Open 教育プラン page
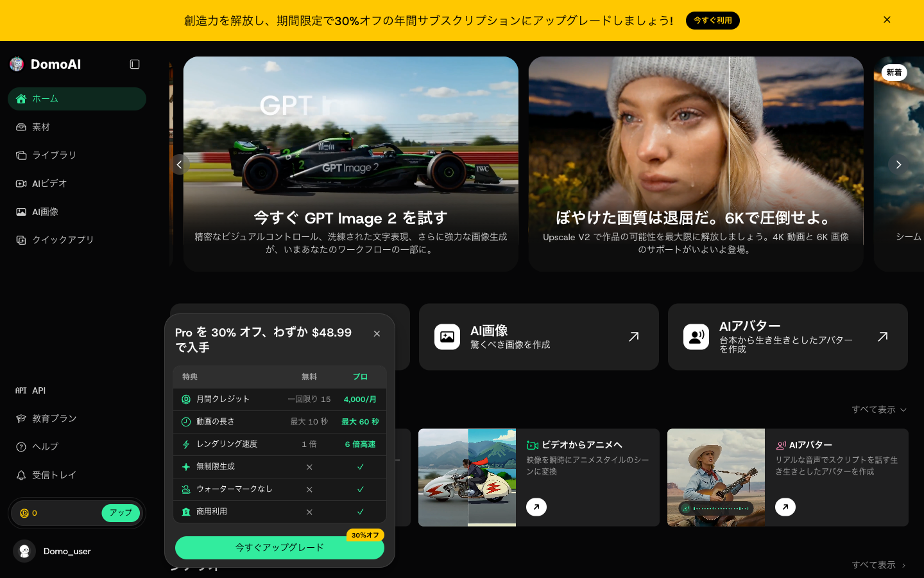924x578 pixels. [77, 419]
